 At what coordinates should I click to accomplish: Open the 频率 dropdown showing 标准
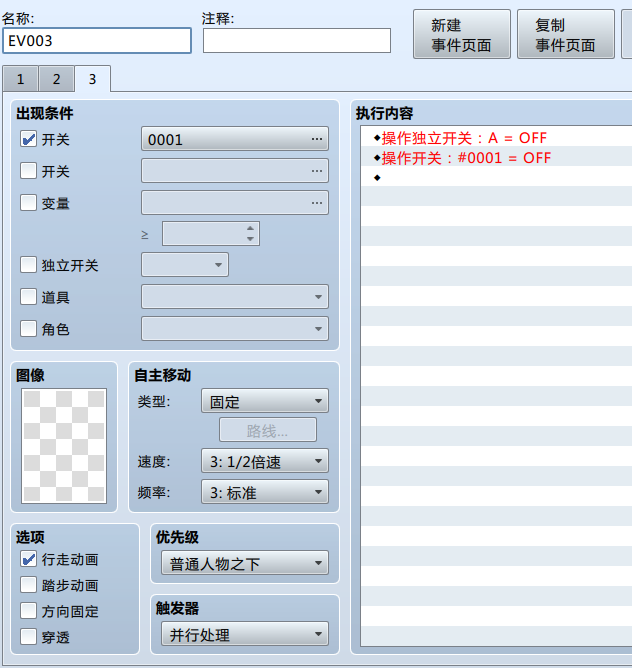coord(265,492)
